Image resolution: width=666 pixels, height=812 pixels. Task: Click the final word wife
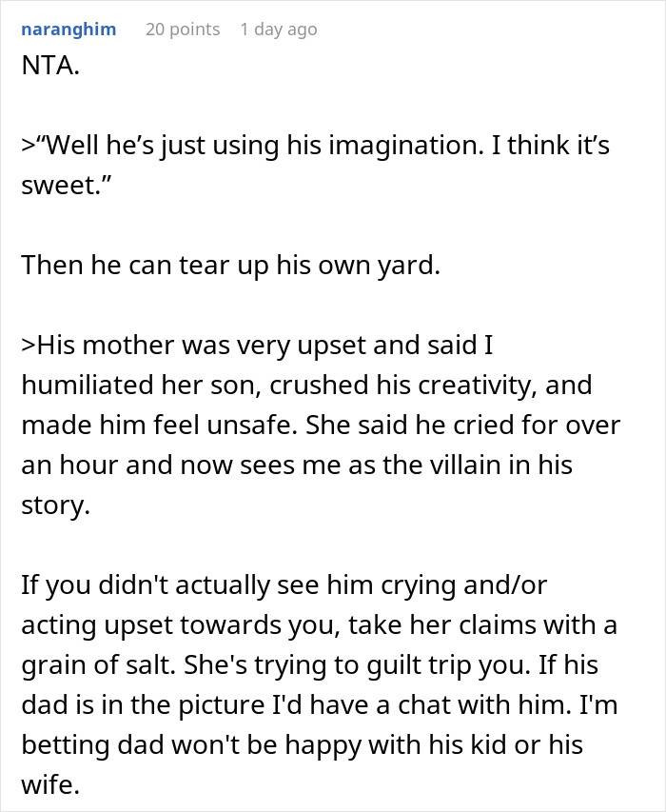tap(50, 785)
